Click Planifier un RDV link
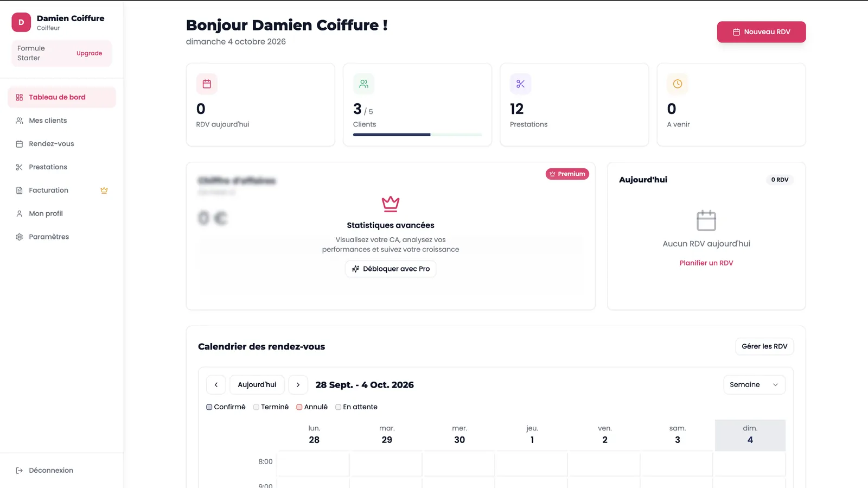The height and width of the screenshot is (488, 868). pyautogui.click(x=706, y=263)
